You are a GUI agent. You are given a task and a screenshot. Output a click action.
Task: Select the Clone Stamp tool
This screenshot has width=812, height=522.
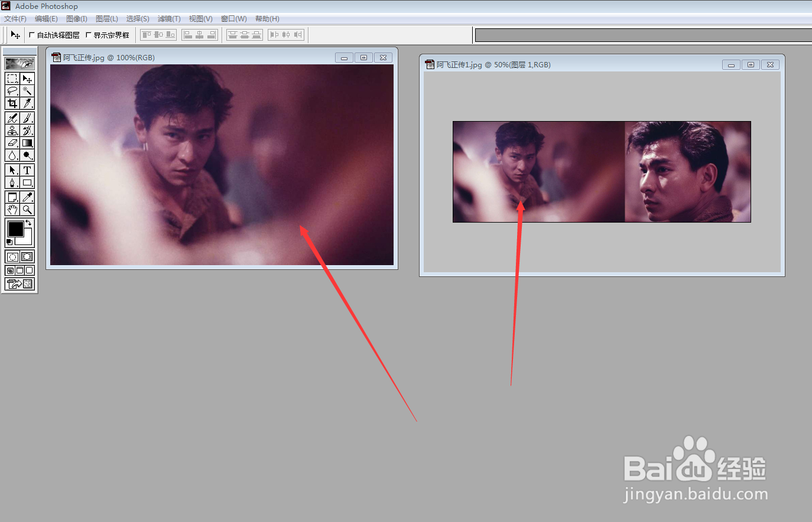[x=12, y=130]
